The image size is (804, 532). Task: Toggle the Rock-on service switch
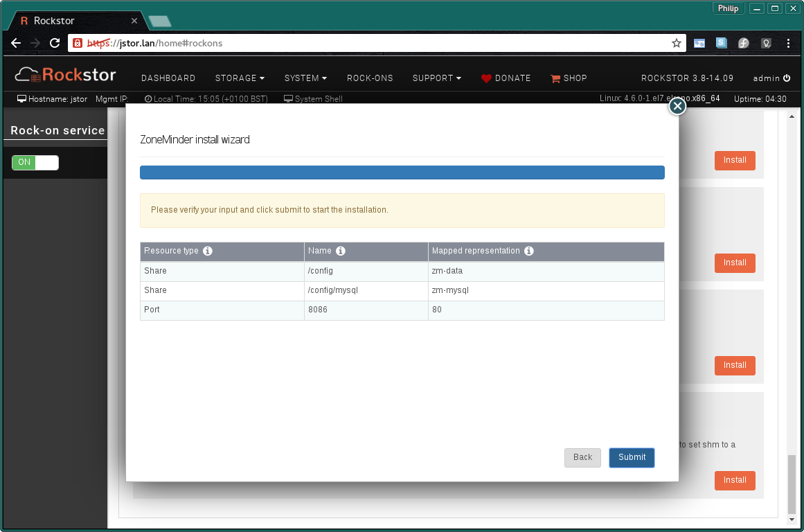coord(35,162)
